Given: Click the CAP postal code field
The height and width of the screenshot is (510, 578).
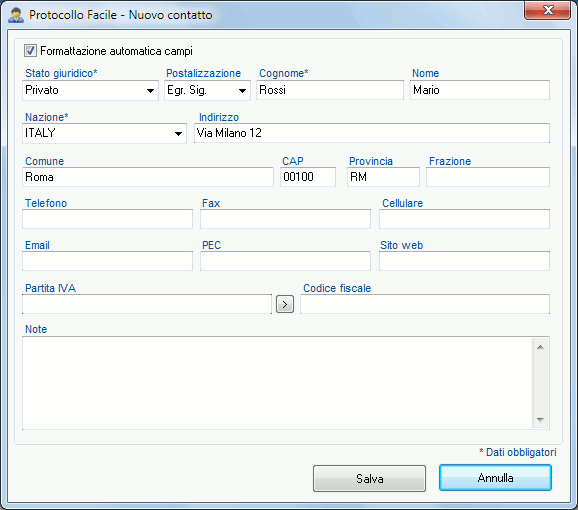Looking at the screenshot, I should [308, 177].
